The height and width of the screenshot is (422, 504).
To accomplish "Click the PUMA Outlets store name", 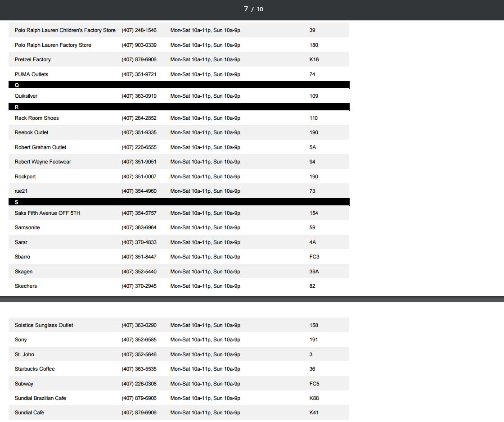I will (31, 74).
